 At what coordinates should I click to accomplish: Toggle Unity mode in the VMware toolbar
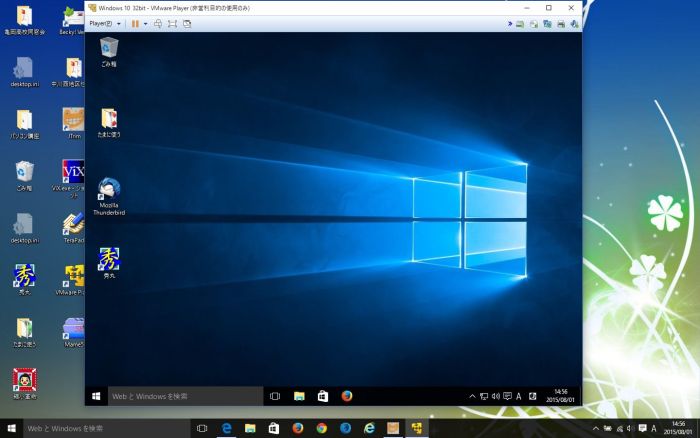pyautogui.click(x=187, y=23)
